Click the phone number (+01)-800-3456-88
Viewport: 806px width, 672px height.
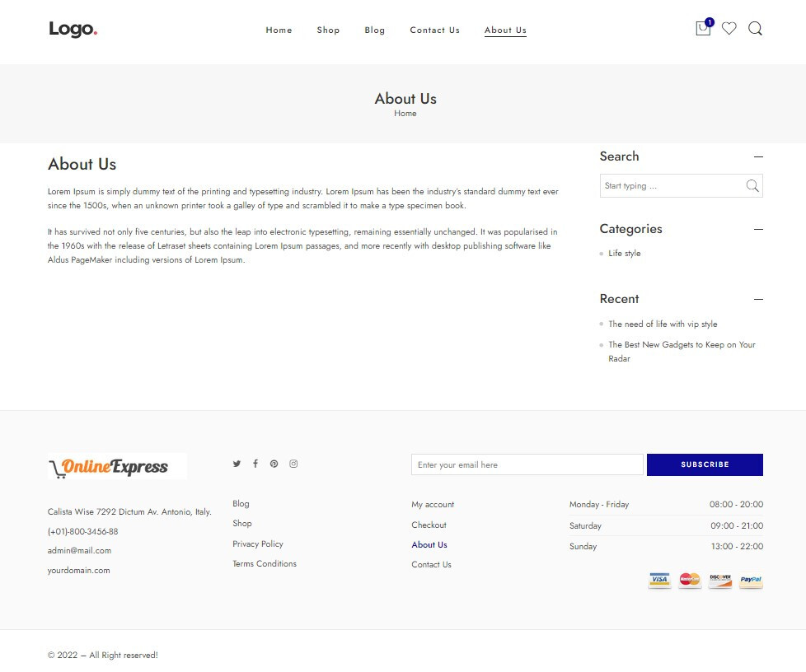tap(82, 531)
